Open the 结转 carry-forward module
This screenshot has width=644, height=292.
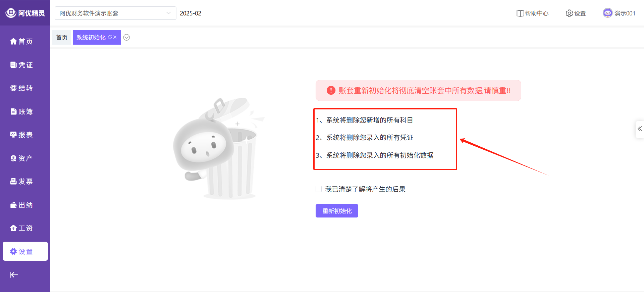click(x=22, y=88)
